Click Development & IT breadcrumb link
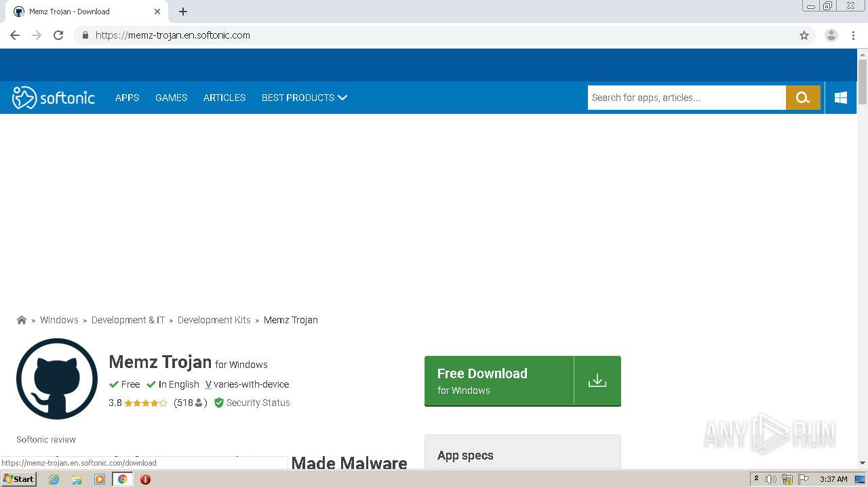The height and width of the screenshot is (488, 868). (x=128, y=320)
